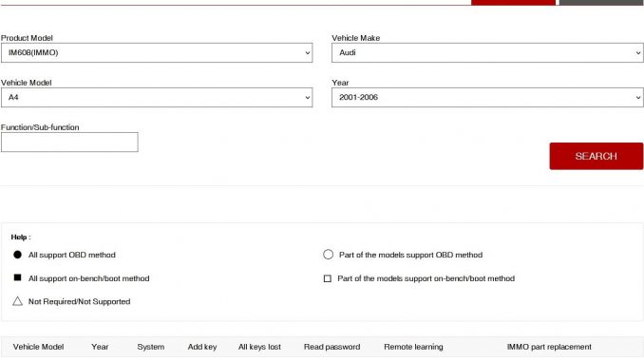This screenshot has width=644, height=362.
Task: Open the Product Model dropdown showing IM608(IMMO)
Action: (x=157, y=52)
